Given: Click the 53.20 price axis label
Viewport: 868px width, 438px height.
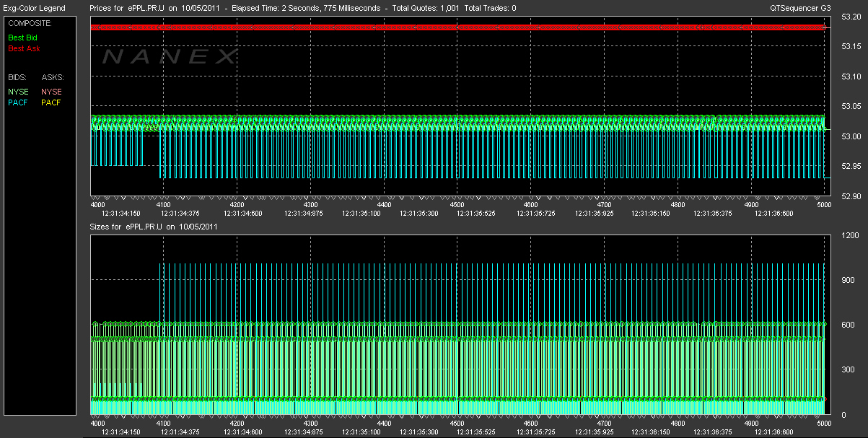Looking at the screenshot, I should (851, 17).
